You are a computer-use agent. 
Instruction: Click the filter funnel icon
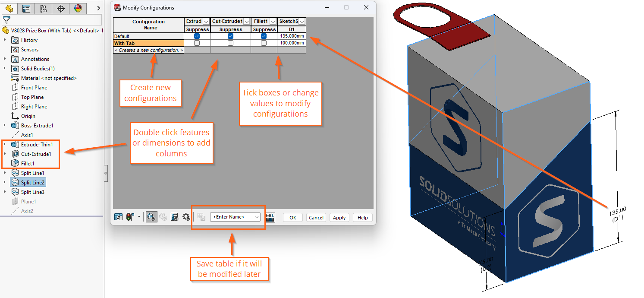click(x=7, y=20)
